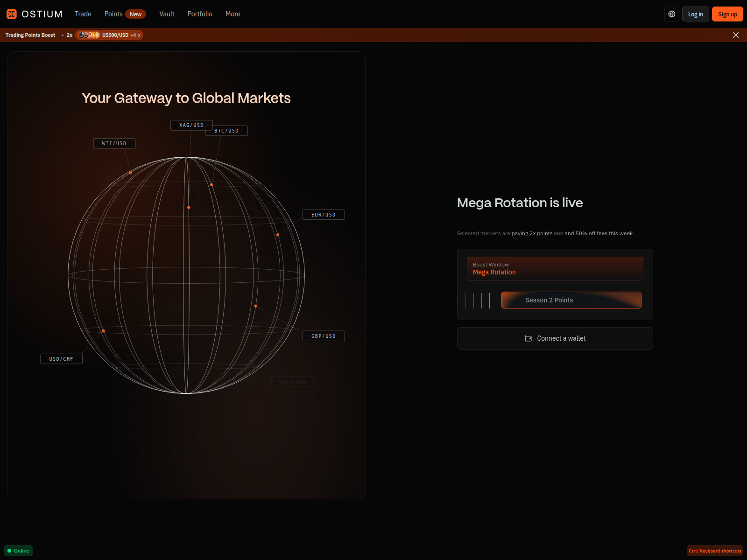Click the Season 2 Points button

point(571,300)
